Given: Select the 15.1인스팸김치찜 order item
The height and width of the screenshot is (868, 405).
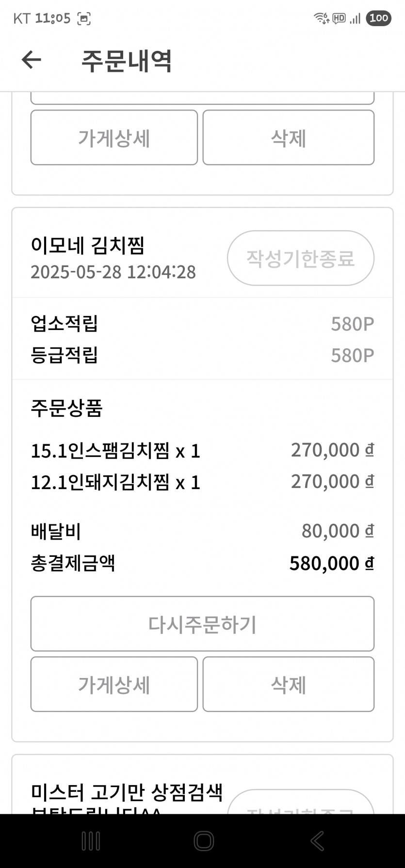Looking at the screenshot, I should click(x=115, y=451).
